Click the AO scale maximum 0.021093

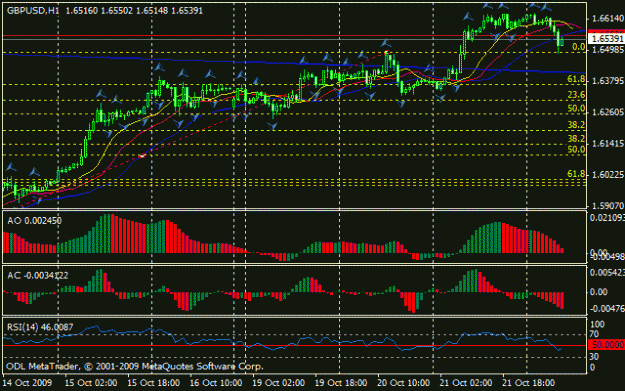tap(607, 218)
